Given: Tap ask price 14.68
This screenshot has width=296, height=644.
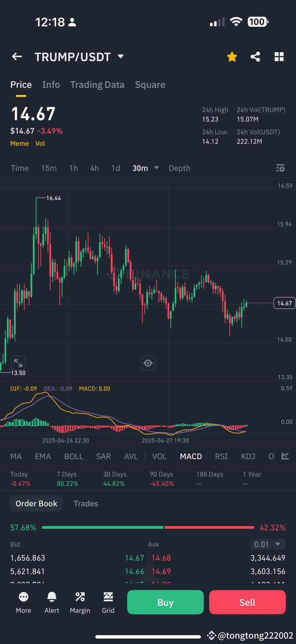Looking at the screenshot, I should (161, 558).
